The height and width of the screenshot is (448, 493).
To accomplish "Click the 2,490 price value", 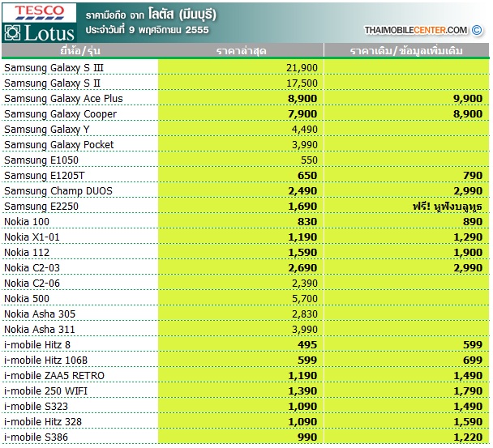I will 302,191.
